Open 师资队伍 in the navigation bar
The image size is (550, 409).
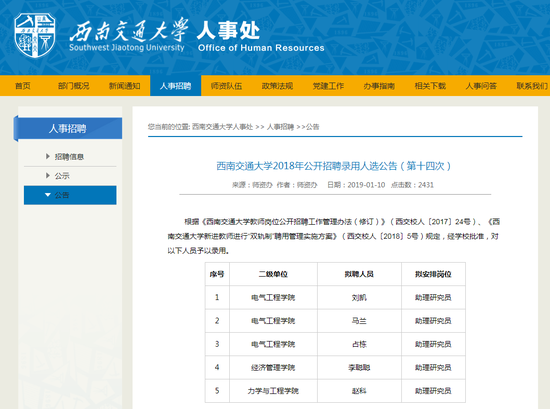[x=226, y=86]
